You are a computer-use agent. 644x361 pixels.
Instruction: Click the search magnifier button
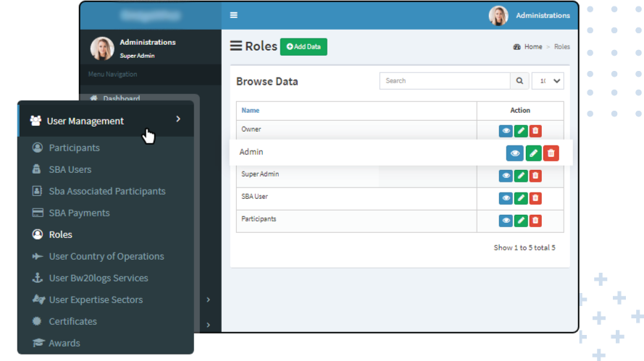[x=519, y=81]
